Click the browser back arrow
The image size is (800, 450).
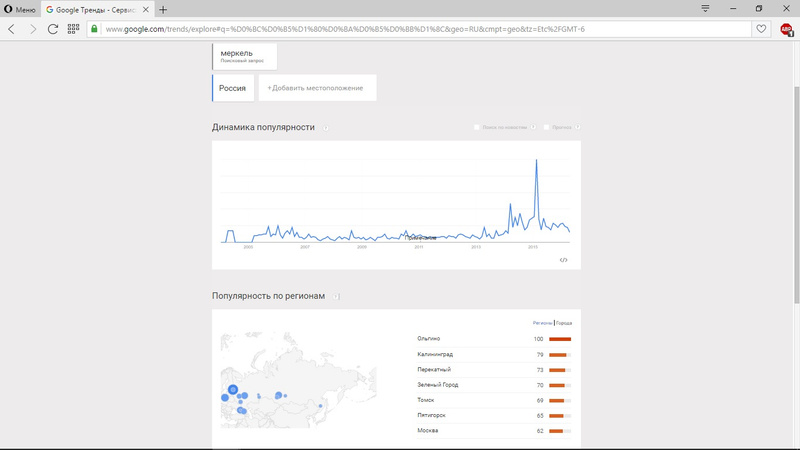(11, 29)
